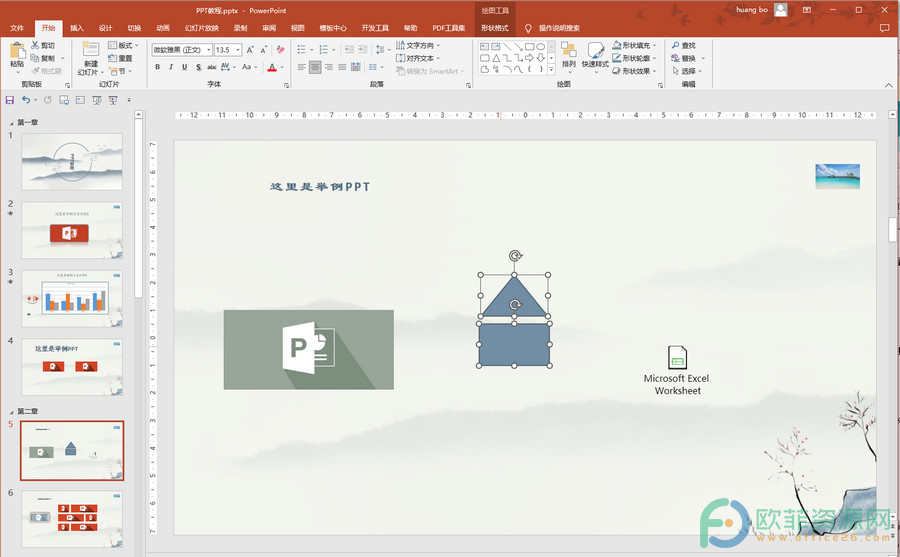Open the Shape Outline (形状轮廓) dropdown
Screen dimensions: 900x557
point(634,58)
